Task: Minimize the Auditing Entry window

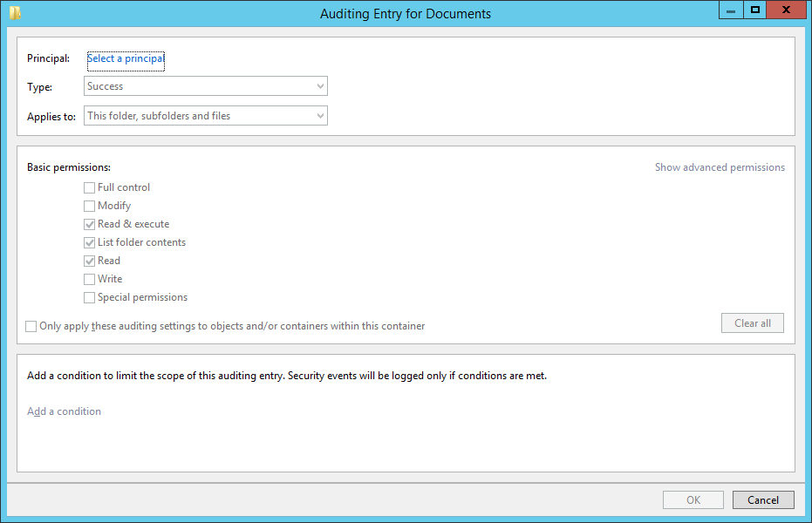Action: (731, 10)
